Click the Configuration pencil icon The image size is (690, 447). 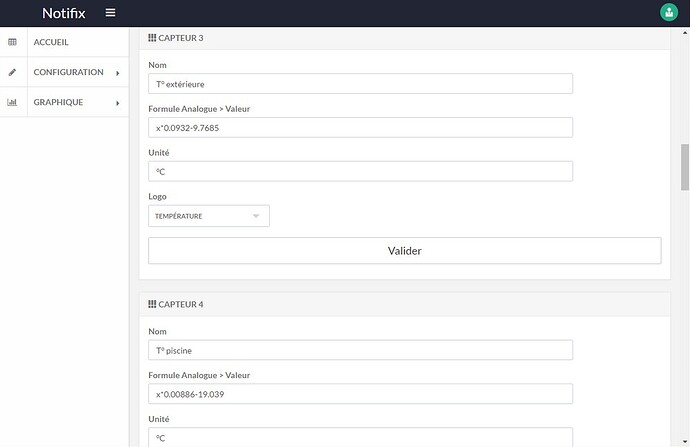(x=13, y=72)
